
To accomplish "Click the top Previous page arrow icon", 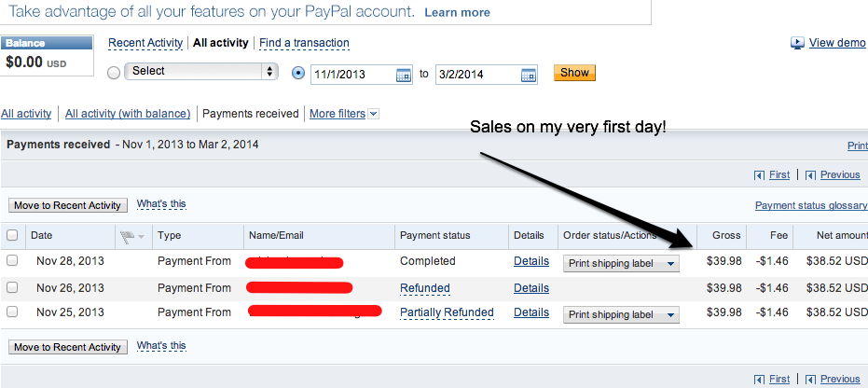I will pos(810,175).
